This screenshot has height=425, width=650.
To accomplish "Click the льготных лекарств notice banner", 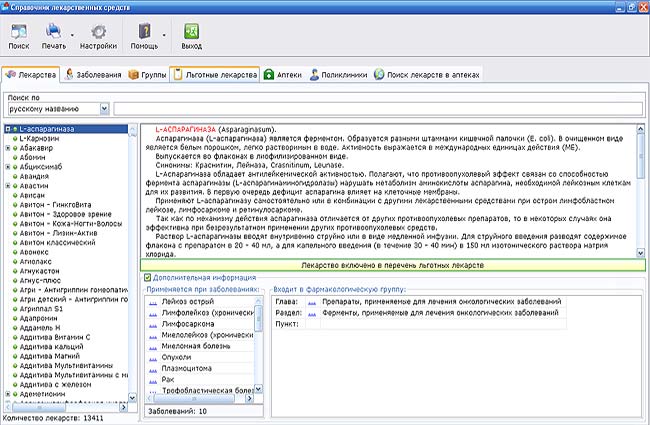I will [x=393, y=265].
